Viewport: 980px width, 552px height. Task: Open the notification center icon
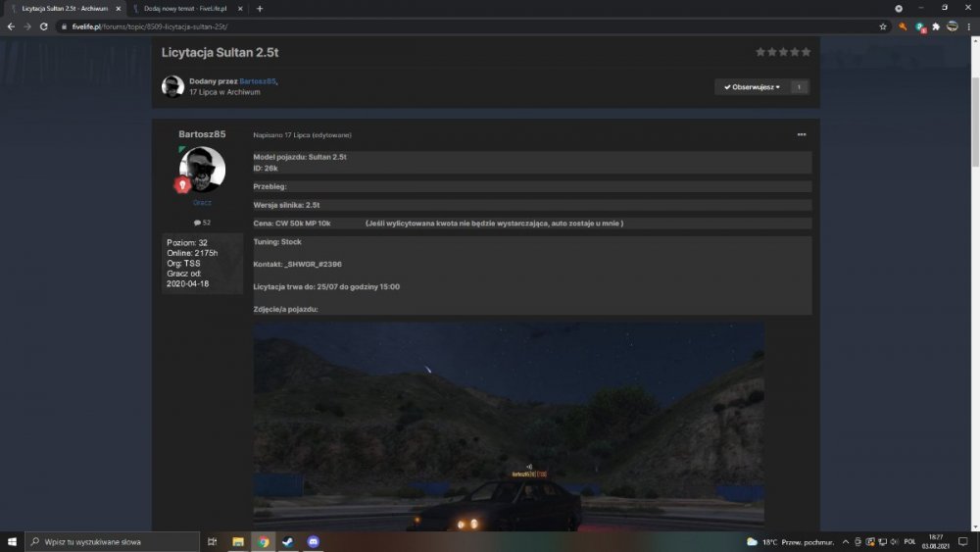click(963, 541)
